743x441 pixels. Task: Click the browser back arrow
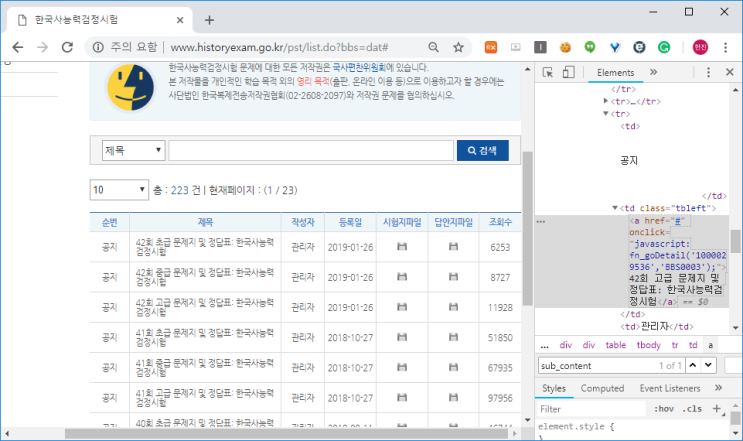click(x=19, y=47)
